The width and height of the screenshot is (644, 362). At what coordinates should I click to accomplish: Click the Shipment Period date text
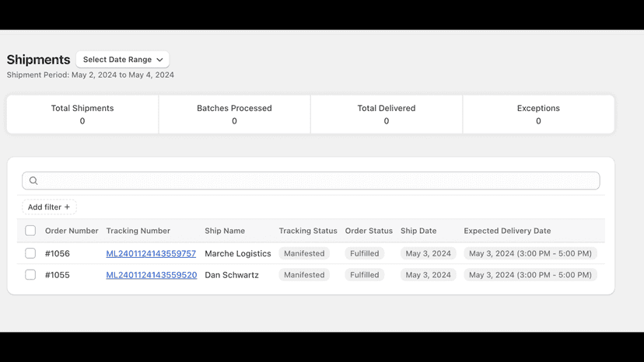(90, 75)
